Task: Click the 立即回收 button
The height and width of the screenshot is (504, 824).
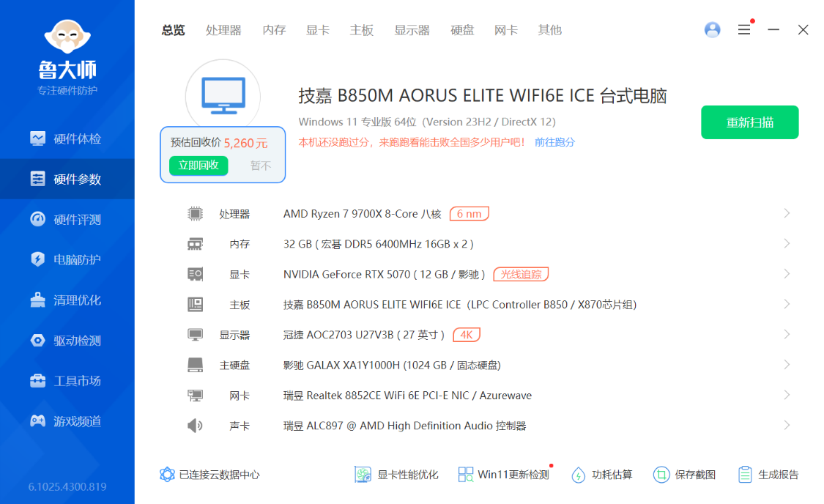Action: [198, 165]
